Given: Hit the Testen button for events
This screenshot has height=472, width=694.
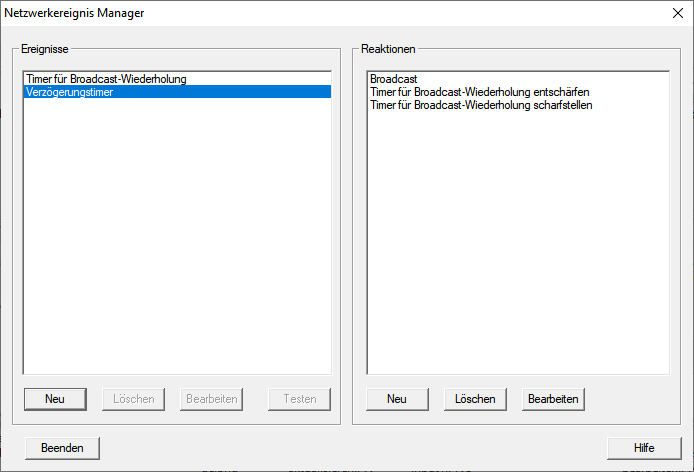Looking at the screenshot, I should 299,399.
